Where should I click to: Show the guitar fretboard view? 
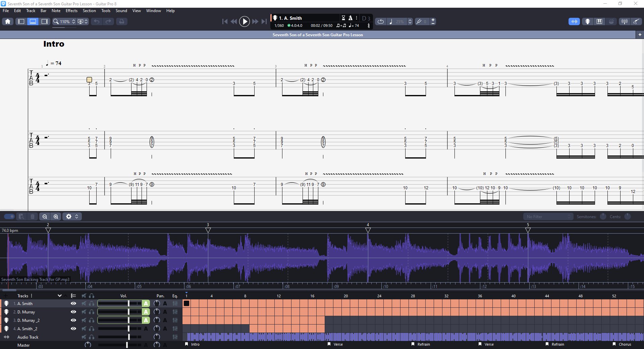[588, 21]
